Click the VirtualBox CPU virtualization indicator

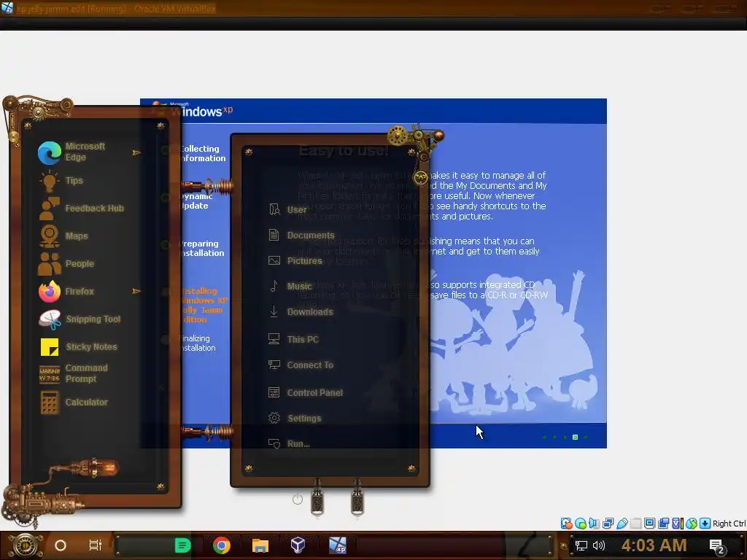coord(678,524)
